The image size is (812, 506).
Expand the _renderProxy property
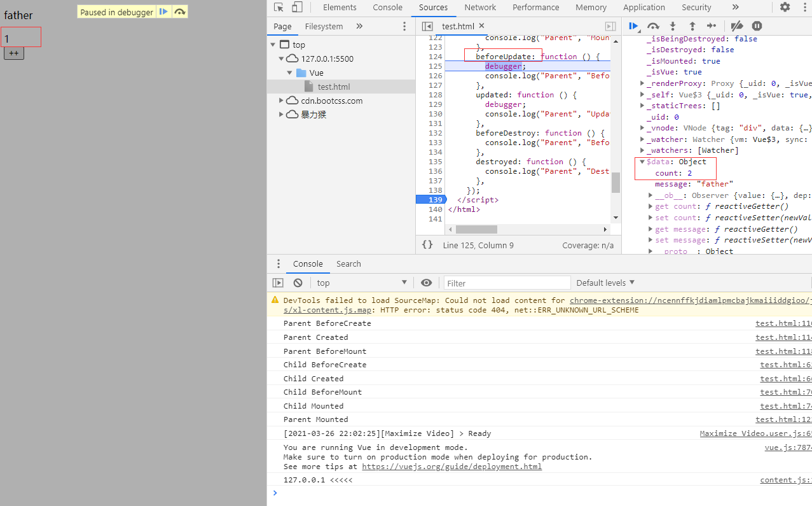pos(642,83)
